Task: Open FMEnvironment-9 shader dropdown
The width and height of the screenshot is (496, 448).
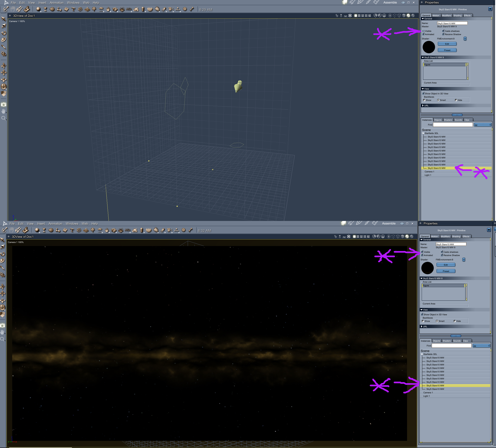Action: pyautogui.click(x=465, y=39)
